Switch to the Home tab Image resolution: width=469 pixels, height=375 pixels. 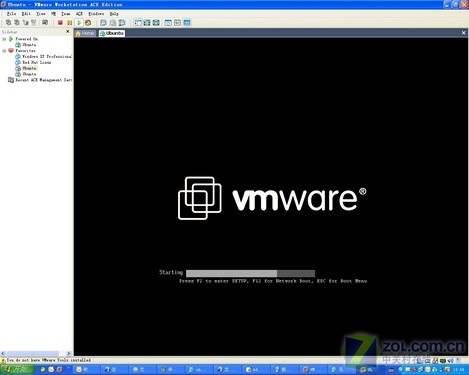(85, 33)
